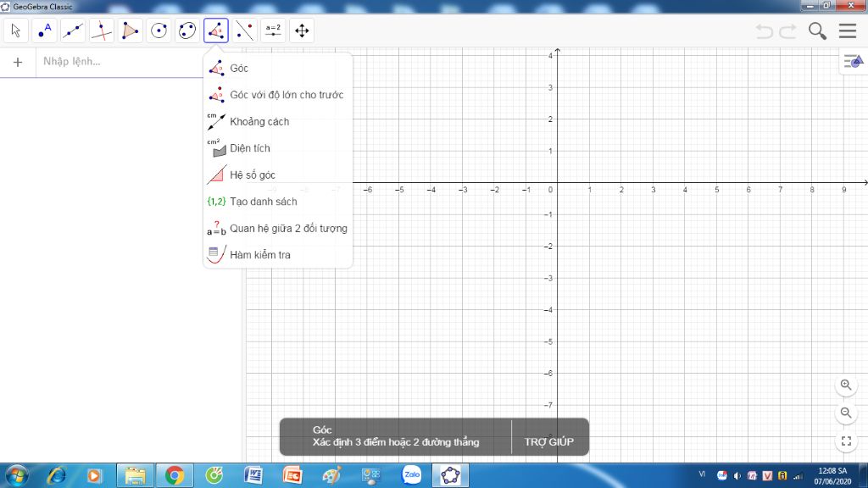Choose Góc với độ lớn cho trước

278,95
